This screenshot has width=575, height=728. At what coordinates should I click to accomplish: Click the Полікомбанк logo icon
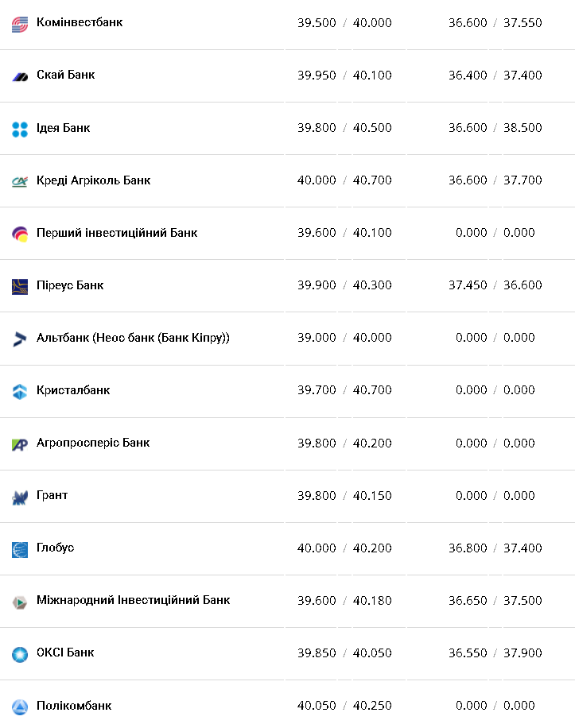pyautogui.click(x=20, y=707)
